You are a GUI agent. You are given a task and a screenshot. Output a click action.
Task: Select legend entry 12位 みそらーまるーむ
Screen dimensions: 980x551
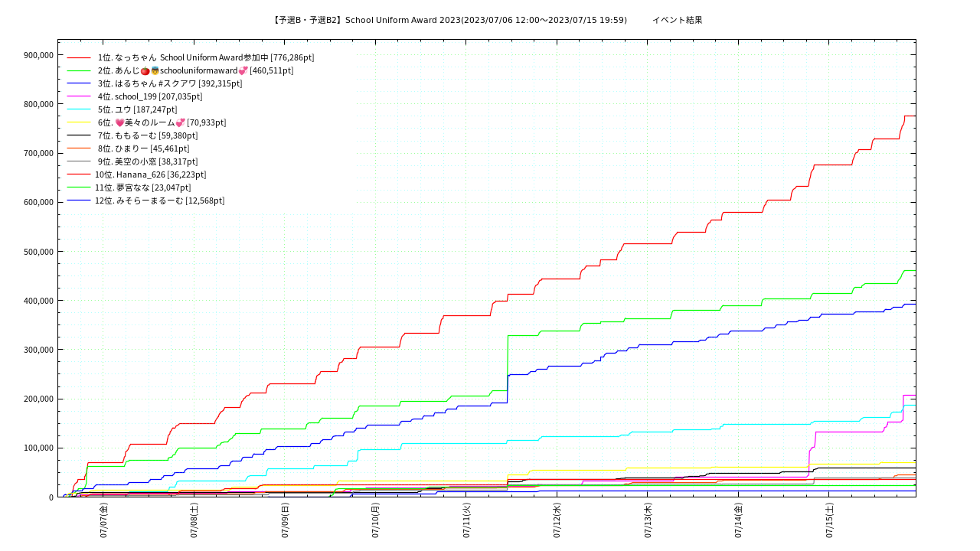[x=159, y=201]
